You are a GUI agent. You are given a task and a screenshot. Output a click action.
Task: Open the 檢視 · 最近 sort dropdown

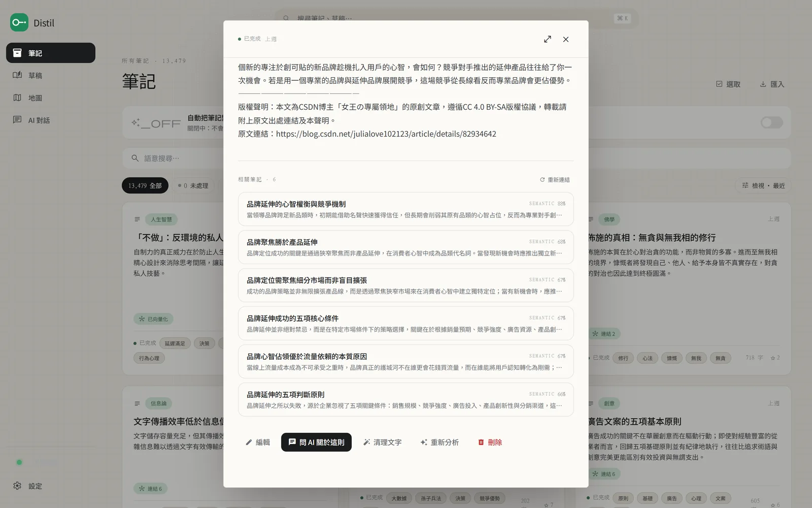pos(763,185)
